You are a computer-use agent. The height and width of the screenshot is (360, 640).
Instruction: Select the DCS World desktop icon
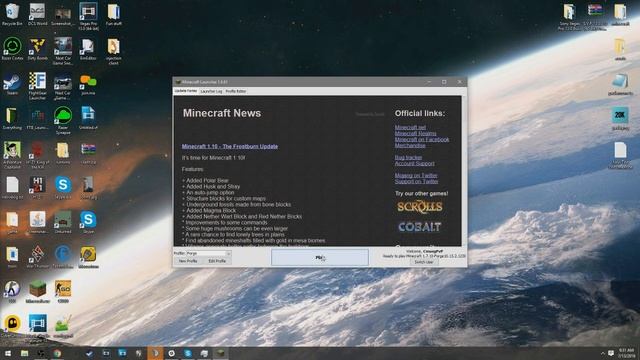click(x=38, y=15)
